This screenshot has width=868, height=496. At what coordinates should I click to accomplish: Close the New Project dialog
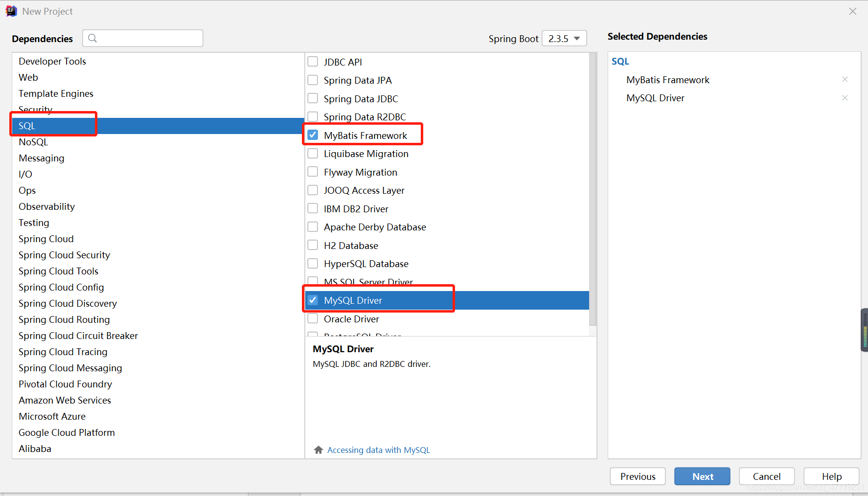coord(853,11)
